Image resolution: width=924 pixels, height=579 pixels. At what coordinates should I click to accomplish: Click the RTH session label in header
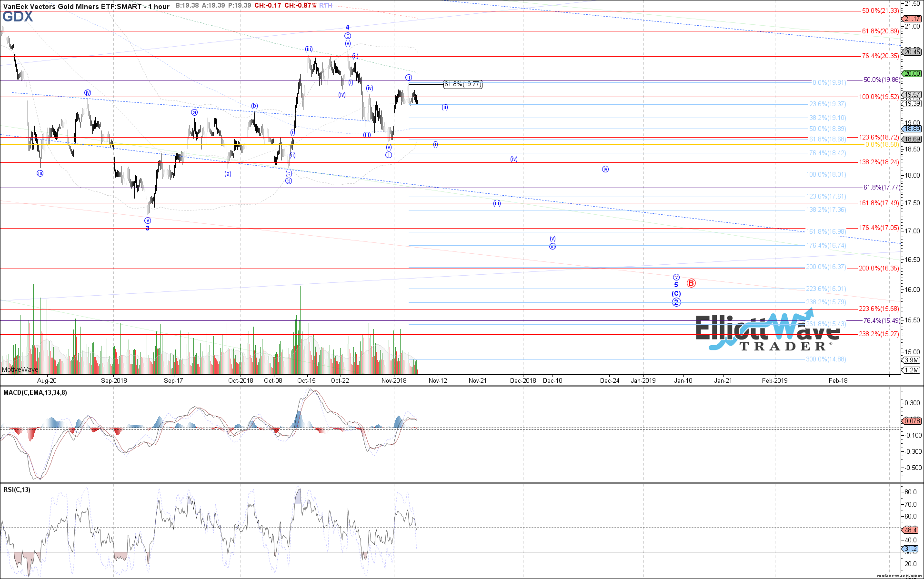click(x=326, y=6)
